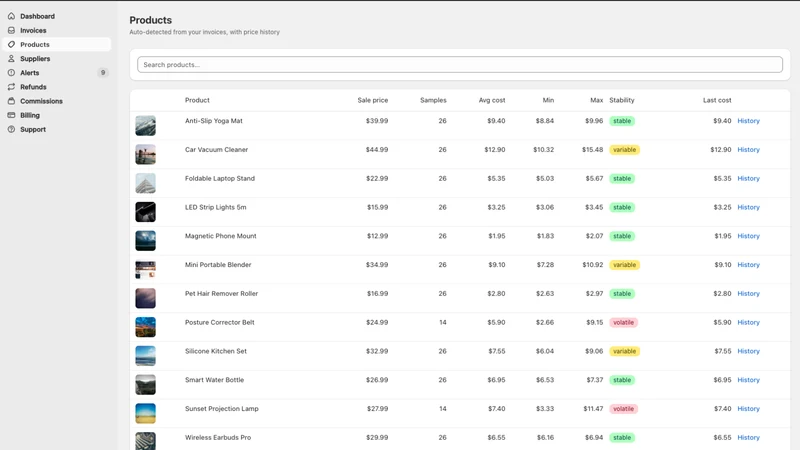View History for Smart Water Bottle
Screen dimensions: 800x450
click(x=748, y=380)
